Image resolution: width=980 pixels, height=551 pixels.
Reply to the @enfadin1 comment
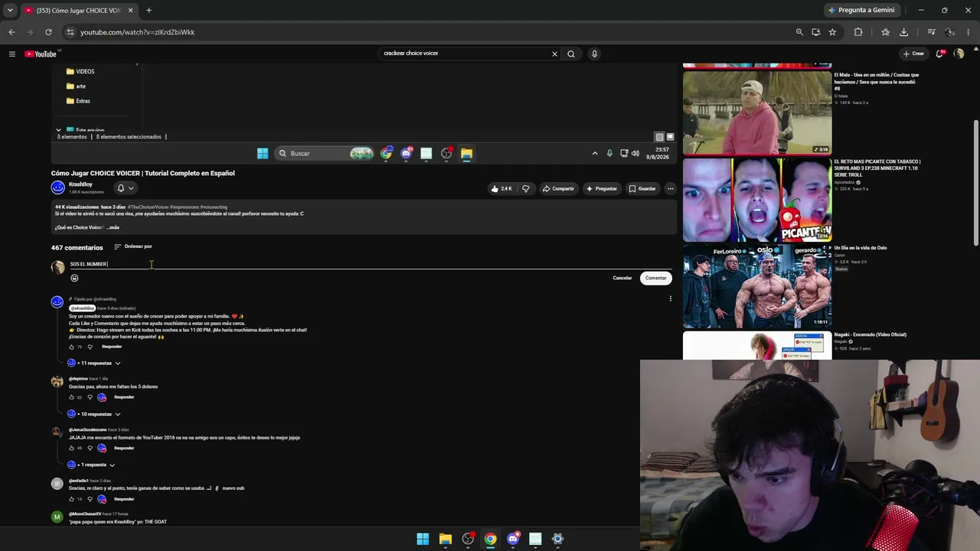(x=124, y=499)
